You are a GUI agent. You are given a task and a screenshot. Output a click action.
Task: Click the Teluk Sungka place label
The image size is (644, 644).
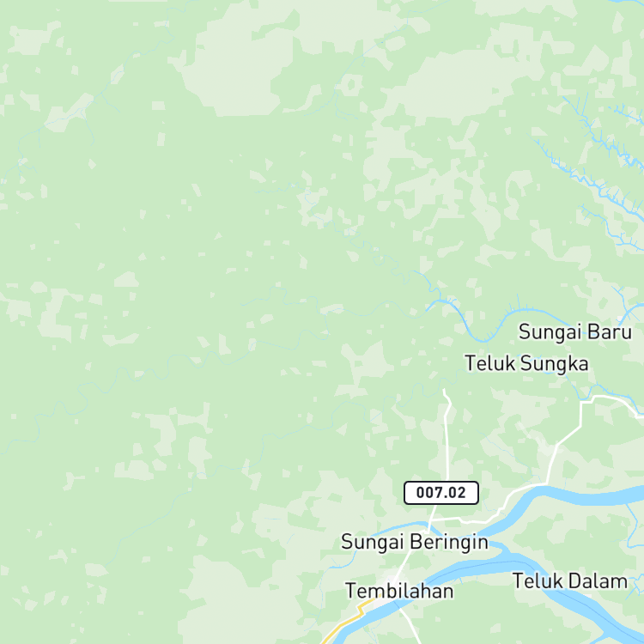[526, 363]
